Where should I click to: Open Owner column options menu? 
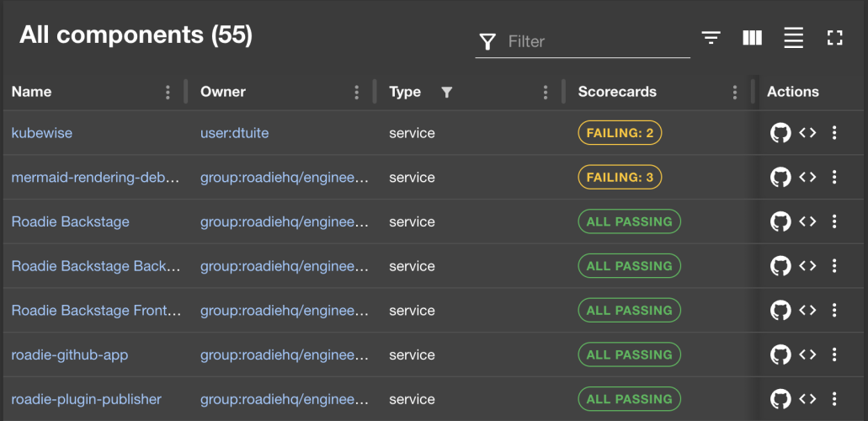[x=356, y=92]
